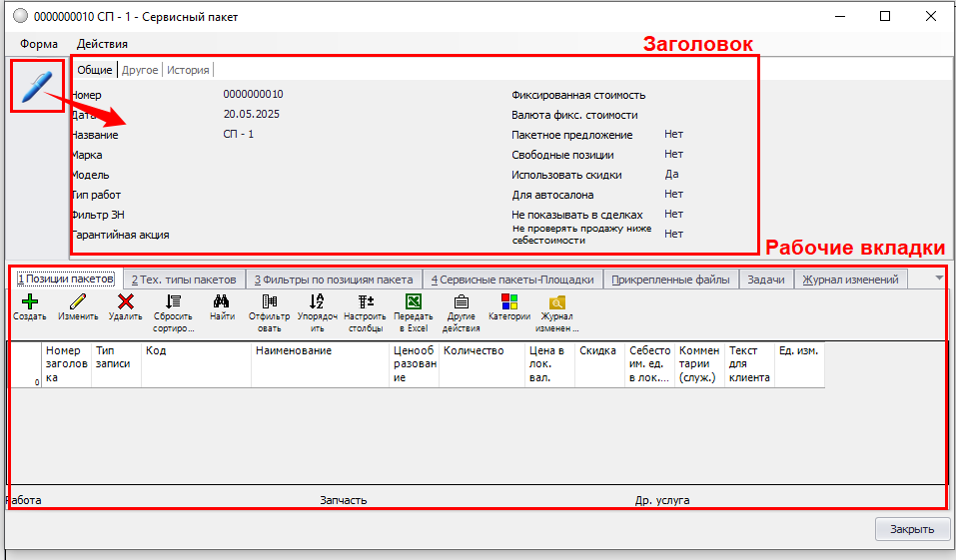This screenshot has width=956, height=560.
Task: Open the Действия menu
Action: 102,44
